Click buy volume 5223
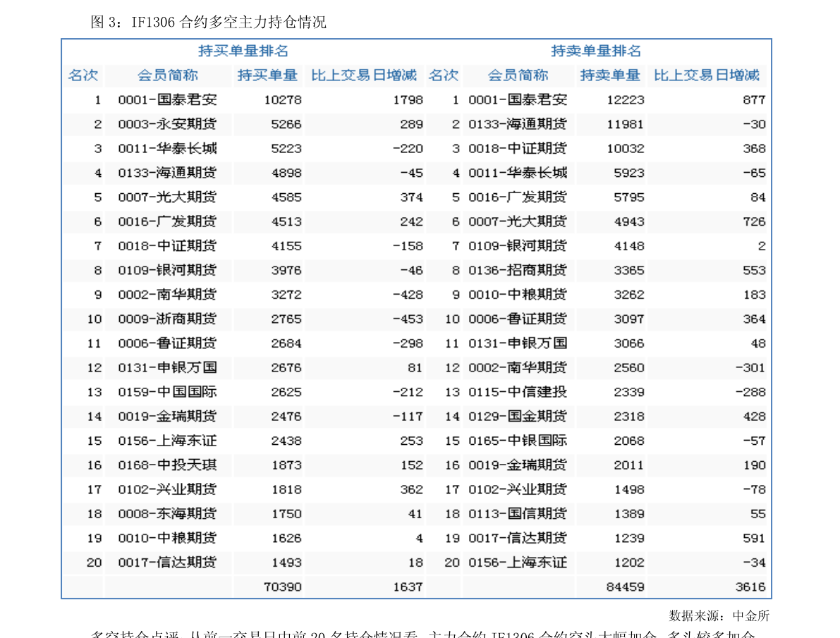Viewport: 840px width, 638px height. point(286,149)
